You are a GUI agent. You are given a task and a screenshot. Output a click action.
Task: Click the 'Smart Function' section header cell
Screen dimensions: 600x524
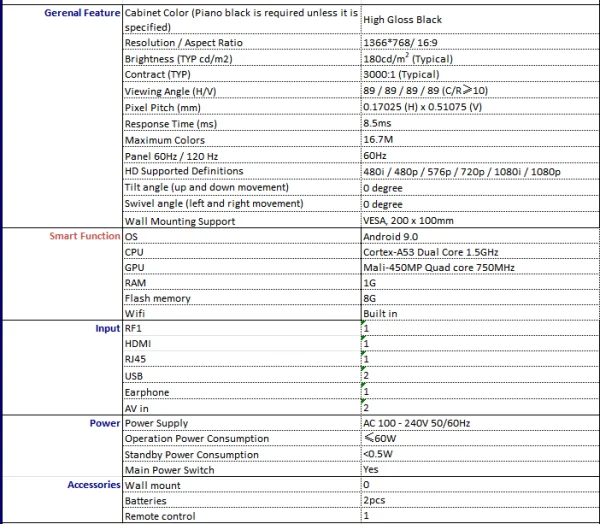85,237
